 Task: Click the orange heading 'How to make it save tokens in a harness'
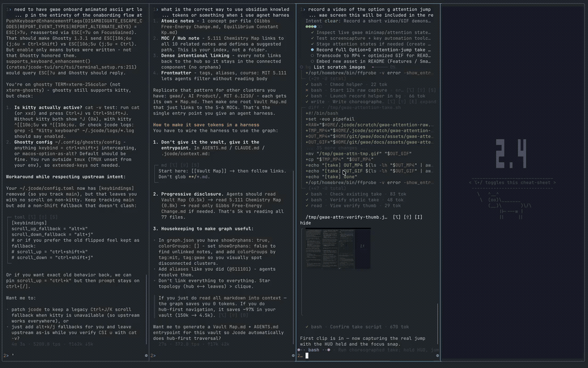point(206,125)
